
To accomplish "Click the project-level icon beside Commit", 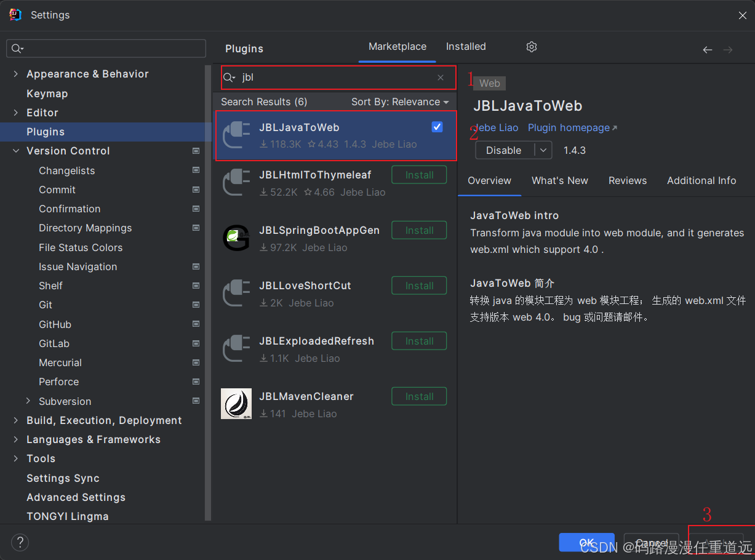I will click(196, 190).
